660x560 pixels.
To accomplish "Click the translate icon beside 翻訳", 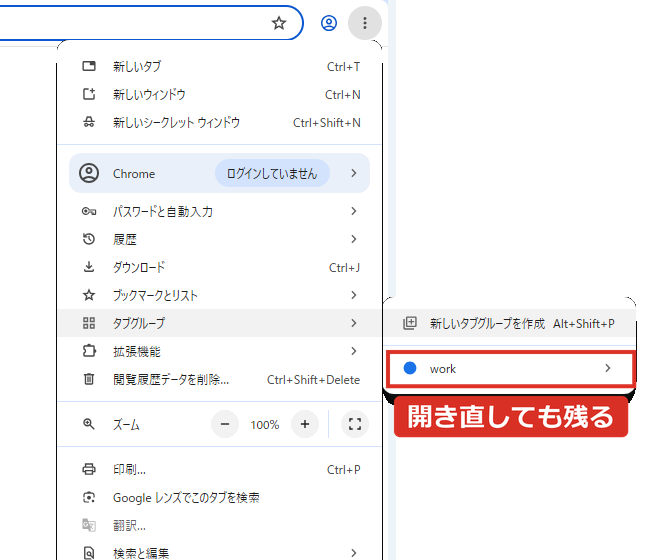I will (x=89, y=525).
